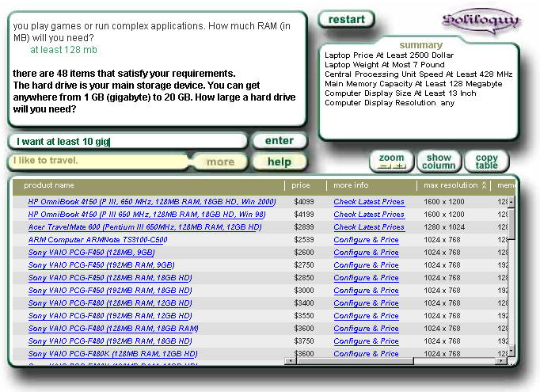This screenshot has width=540, height=392.
Task: Open Acer TravelMate 600 product link
Action: (145, 227)
